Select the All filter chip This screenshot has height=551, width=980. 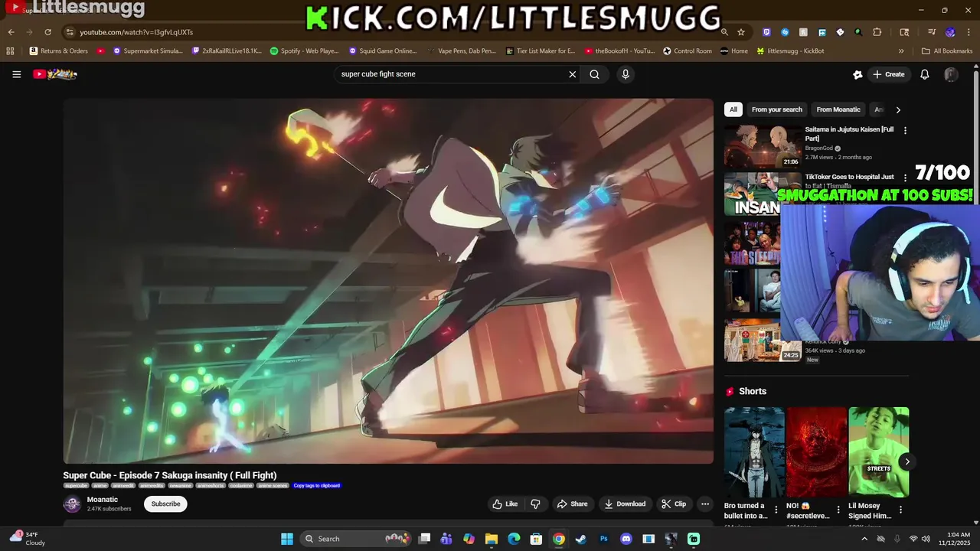pos(733,109)
